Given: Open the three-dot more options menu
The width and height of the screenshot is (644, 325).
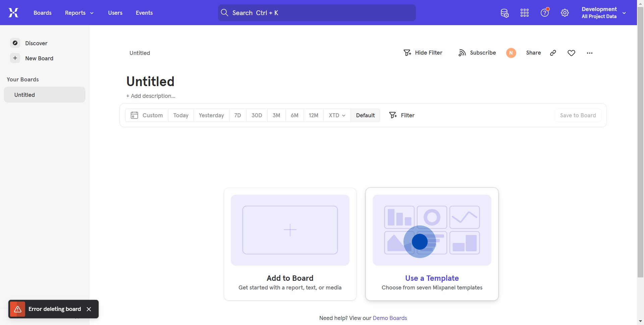Looking at the screenshot, I should pos(590,53).
